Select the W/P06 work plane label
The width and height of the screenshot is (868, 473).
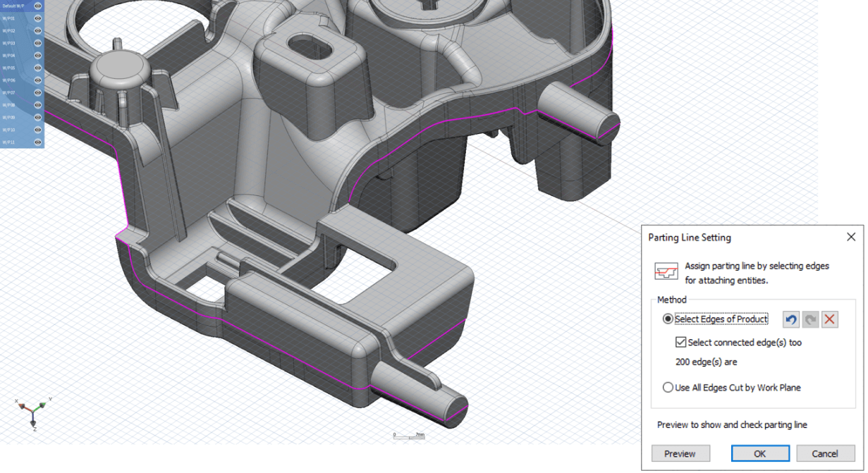click(8, 80)
